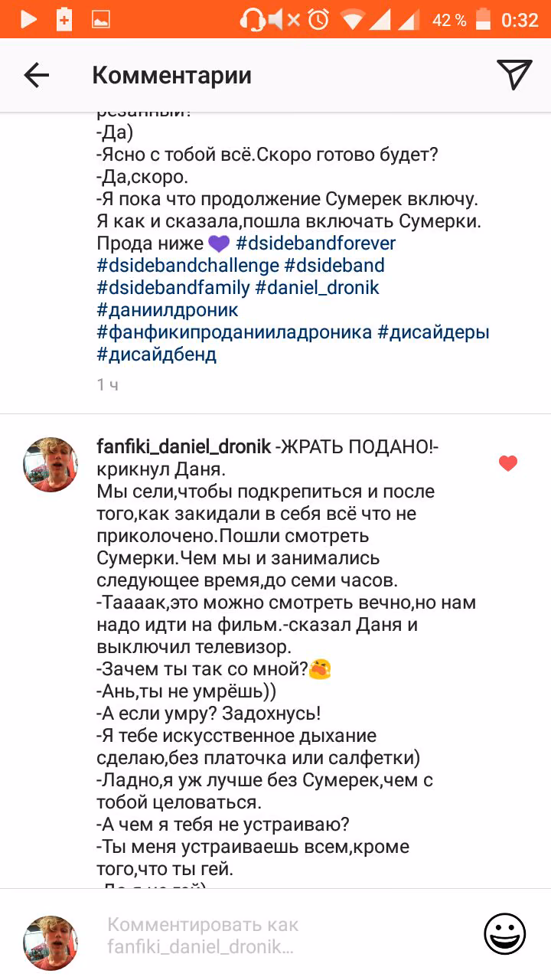Open profile picture next to comment field
The height and width of the screenshot is (980, 551).
coord(51,943)
